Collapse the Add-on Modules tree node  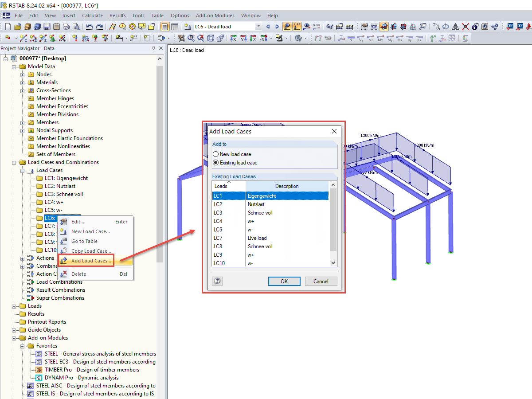(x=14, y=338)
